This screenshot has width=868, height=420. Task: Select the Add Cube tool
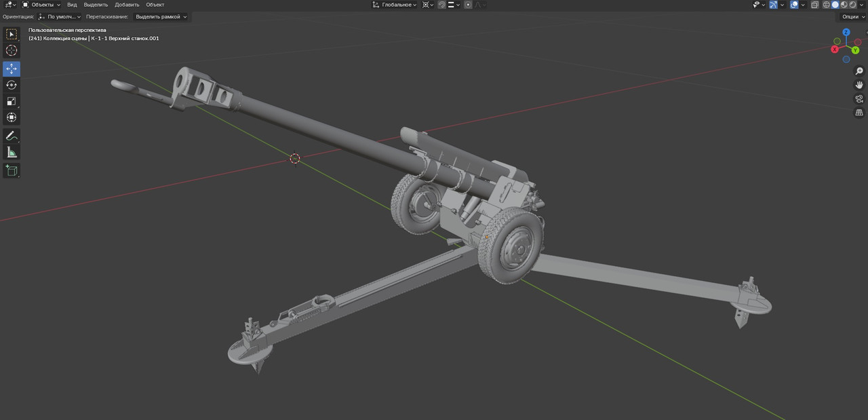click(x=12, y=170)
